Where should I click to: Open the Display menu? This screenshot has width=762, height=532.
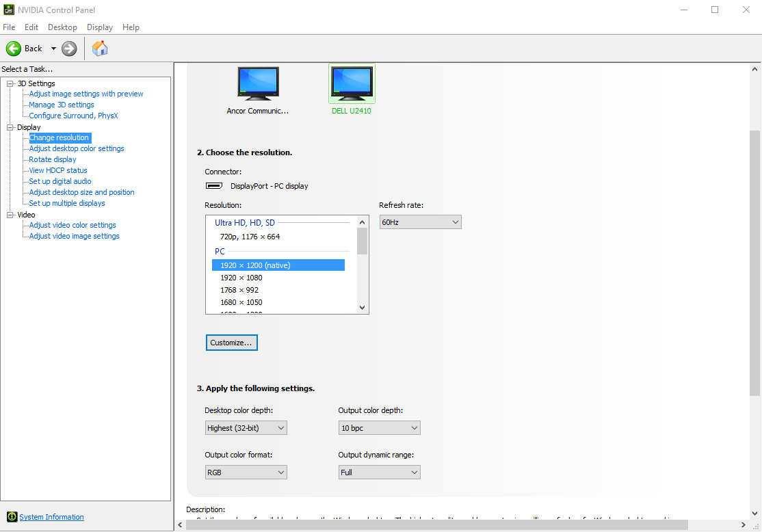pyautogui.click(x=100, y=27)
